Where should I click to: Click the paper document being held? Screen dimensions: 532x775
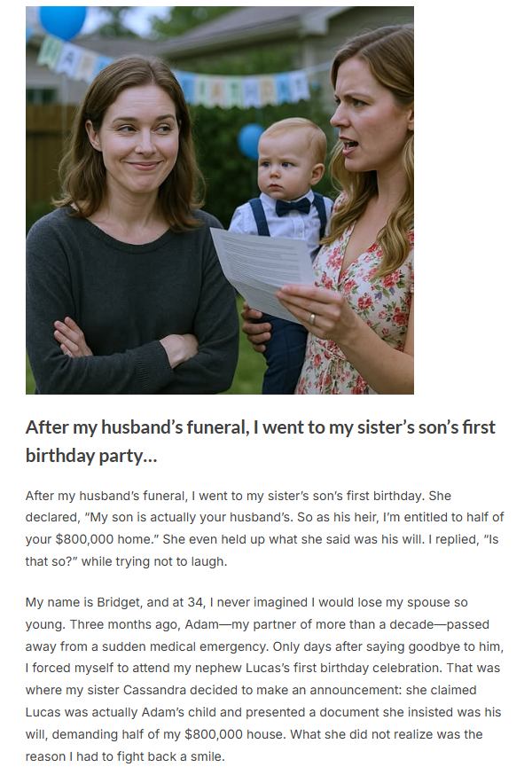(262, 271)
